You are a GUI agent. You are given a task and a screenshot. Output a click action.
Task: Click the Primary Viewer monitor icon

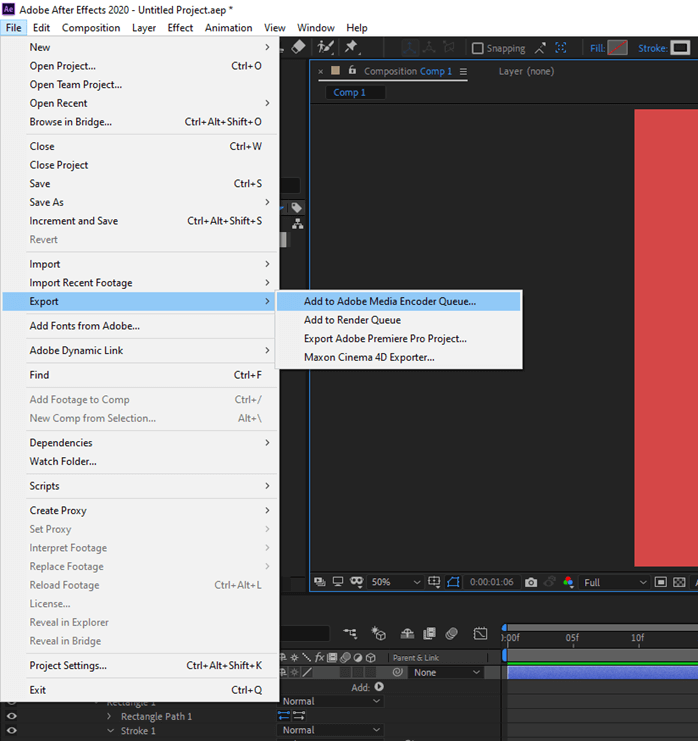point(338,582)
